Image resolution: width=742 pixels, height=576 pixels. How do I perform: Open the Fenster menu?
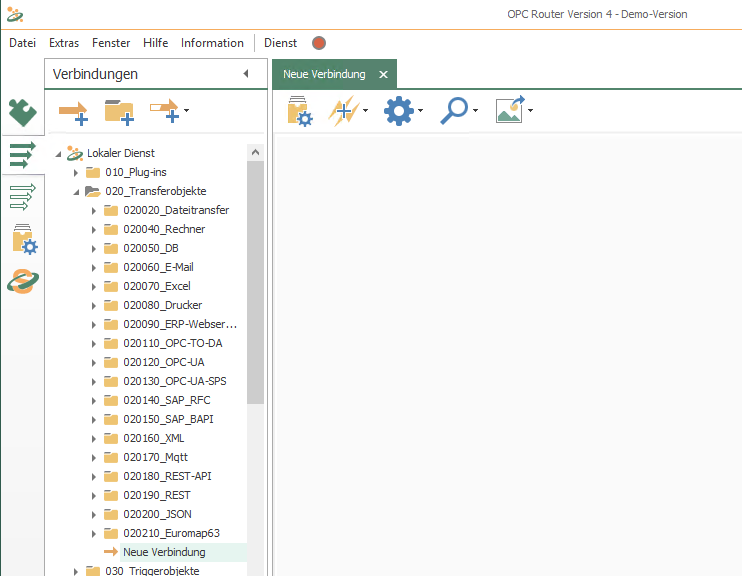(111, 43)
